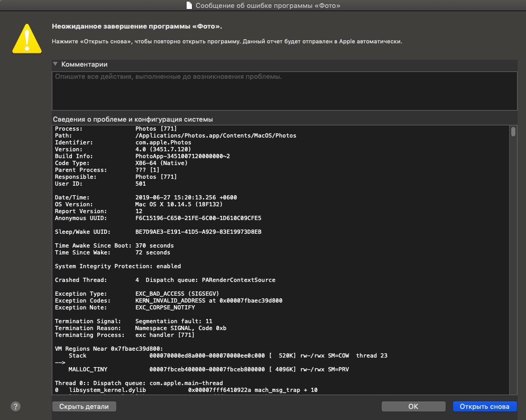Click Termination Signal Segmentation fault: 11
Image resolution: width=526 pixels, height=420 pixels.
pos(134,321)
